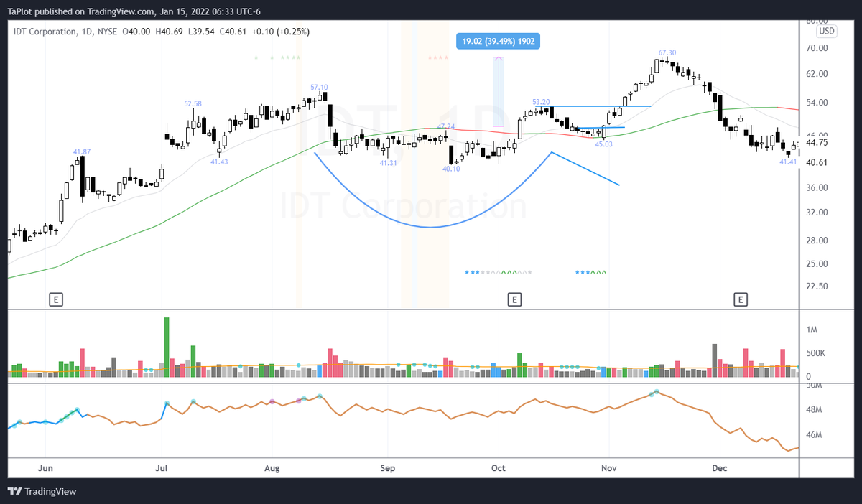Screen dimensions: 862x504
Task: Click the 41.43 low price label
Action: point(219,162)
